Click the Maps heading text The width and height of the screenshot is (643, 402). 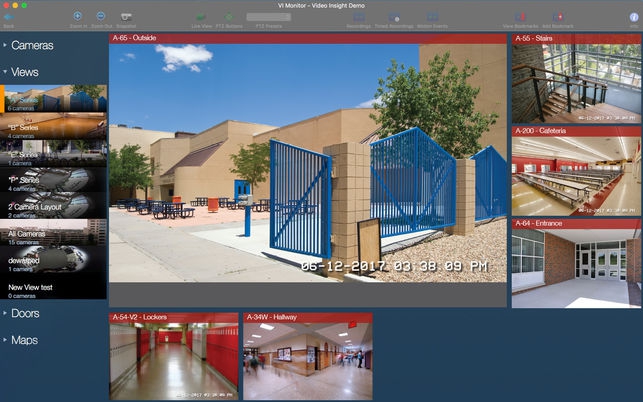pos(24,340)
